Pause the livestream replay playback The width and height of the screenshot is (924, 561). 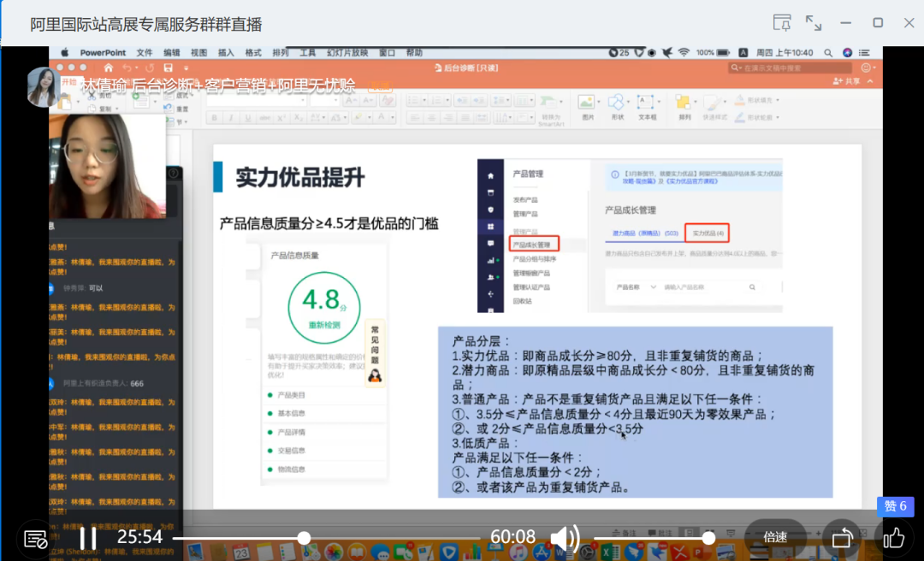88,538
